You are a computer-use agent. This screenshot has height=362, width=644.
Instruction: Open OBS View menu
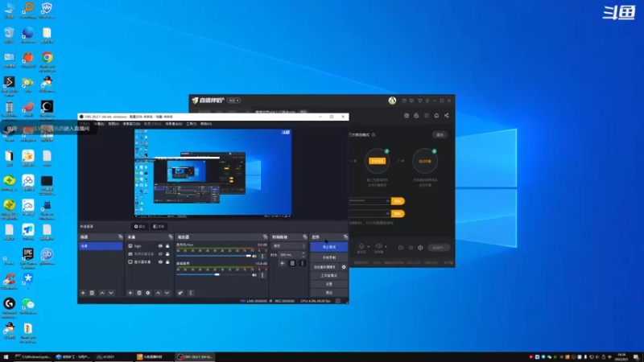click(114, 124)
